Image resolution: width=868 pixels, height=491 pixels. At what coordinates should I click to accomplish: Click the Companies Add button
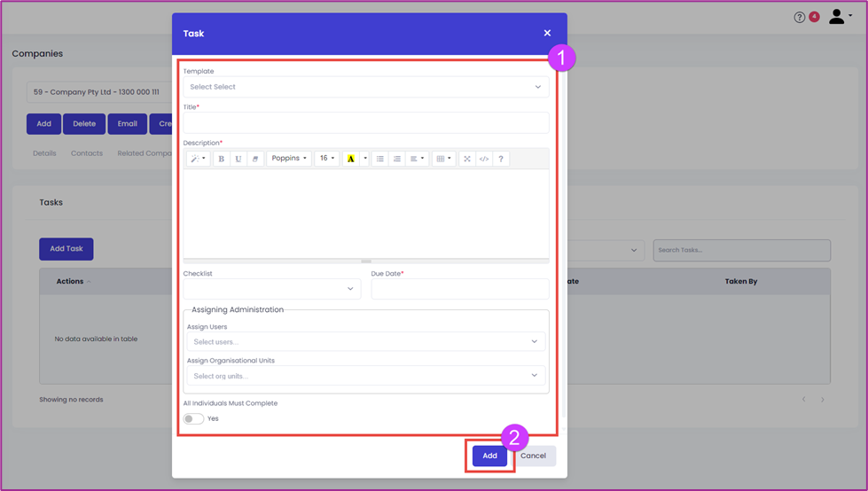[43, 124]
